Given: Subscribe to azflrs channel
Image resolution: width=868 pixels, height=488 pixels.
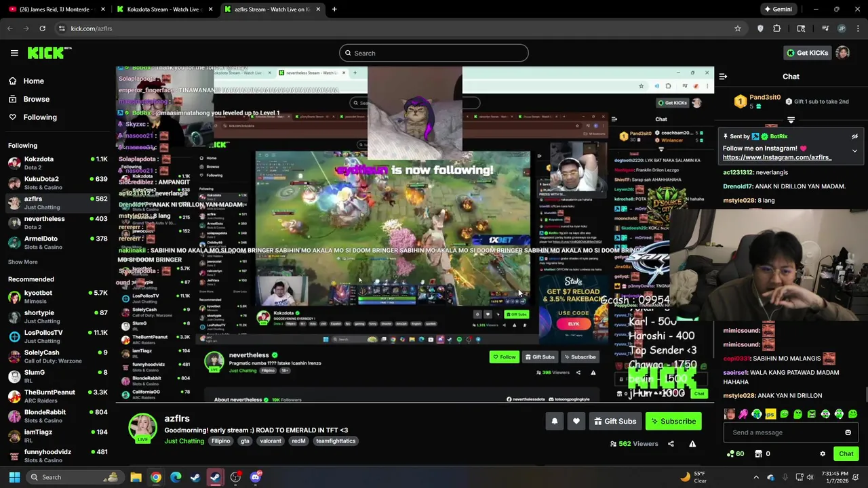Looking at the screenshot, I should click(673, 422).
